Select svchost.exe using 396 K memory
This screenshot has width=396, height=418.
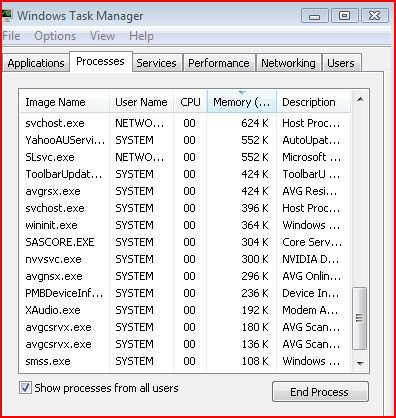coord(185,208)
